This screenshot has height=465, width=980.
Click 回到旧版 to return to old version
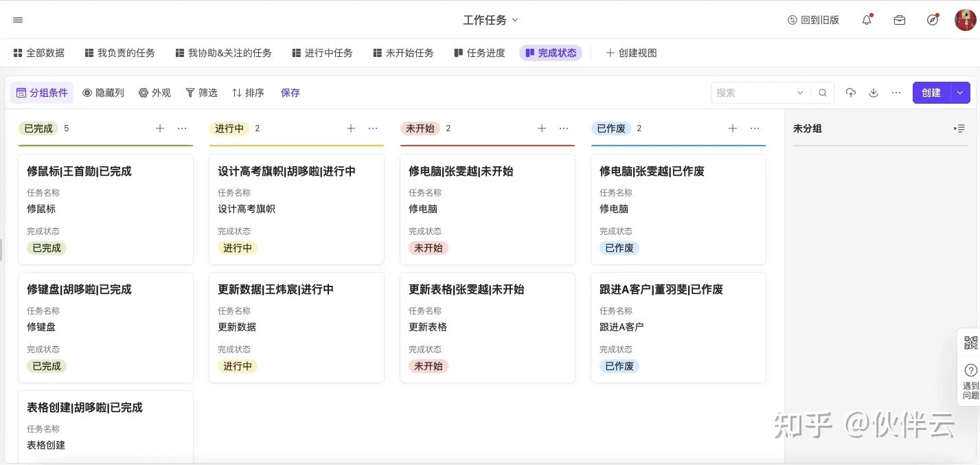pyautogui.click(x=814, y=20)
